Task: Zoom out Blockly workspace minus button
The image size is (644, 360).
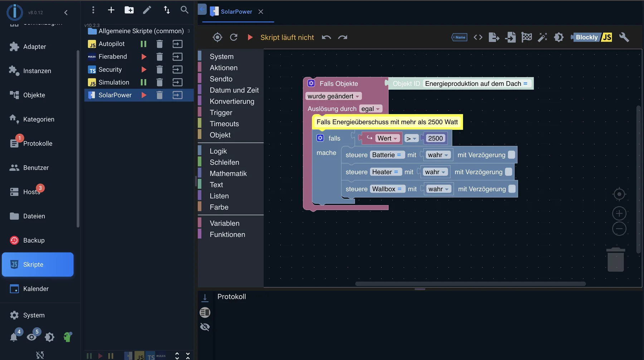Action: point(619,229)
